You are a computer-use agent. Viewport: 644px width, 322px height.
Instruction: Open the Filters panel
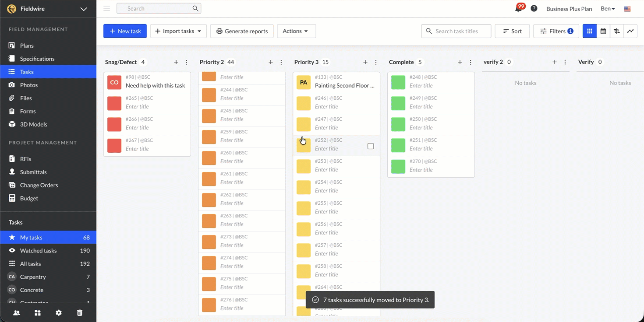(556, 31)
